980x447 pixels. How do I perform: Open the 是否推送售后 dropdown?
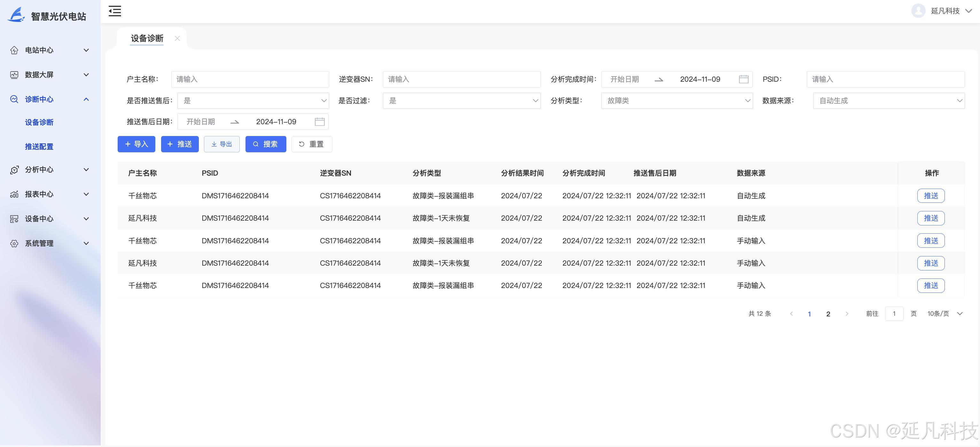pos(253,101)
